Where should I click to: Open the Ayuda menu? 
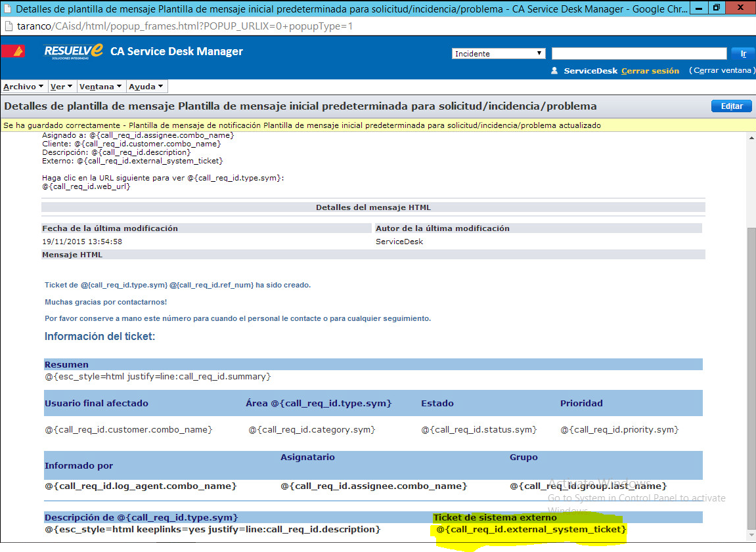point(141,86)
